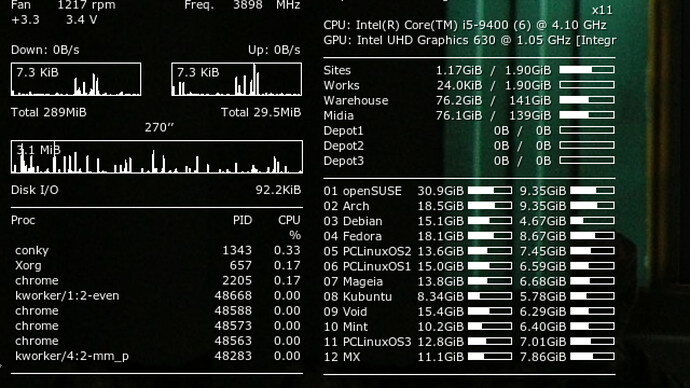Click PID 48573 of chrome
Viewport: 690px width, 388px height.
coord(233,326)
